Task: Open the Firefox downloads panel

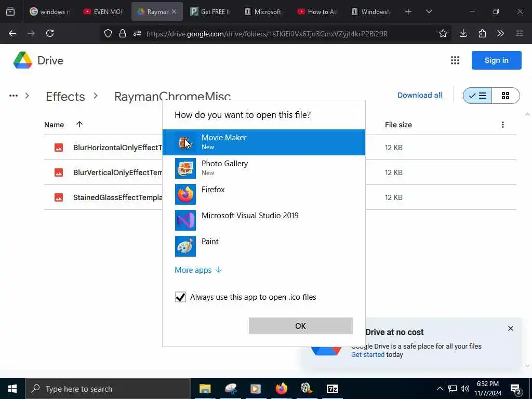Action: coord(463,33)
